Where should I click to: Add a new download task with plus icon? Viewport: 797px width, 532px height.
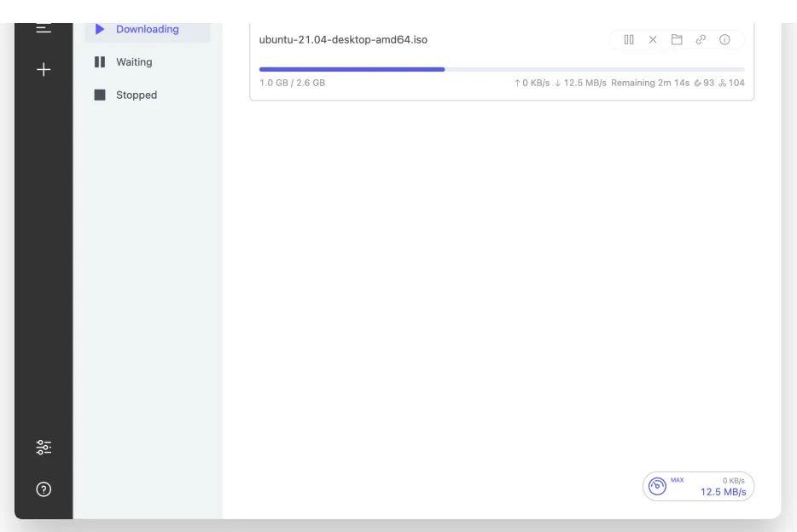coord(44,70)
